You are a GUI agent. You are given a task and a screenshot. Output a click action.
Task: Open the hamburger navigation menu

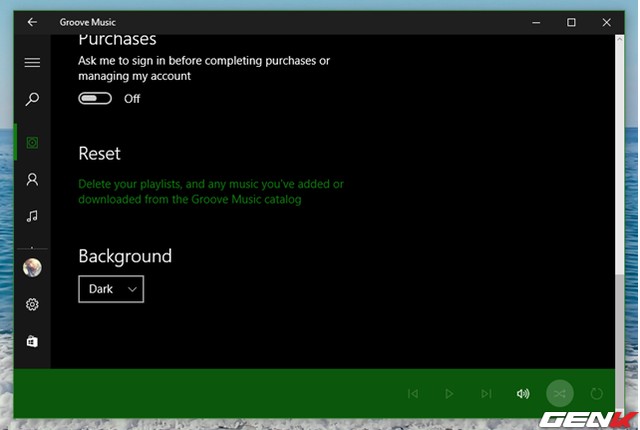pyautogui.click(x=32, y=62)
